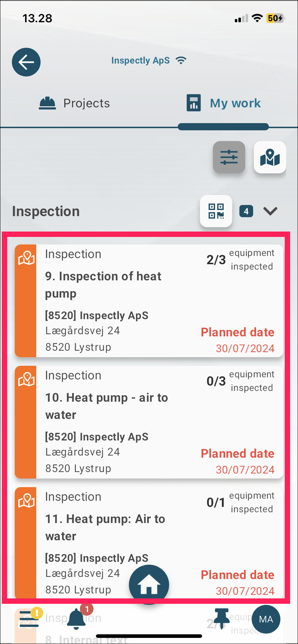Open the notifications bell

pyautogui.click(x=76, y=619)
